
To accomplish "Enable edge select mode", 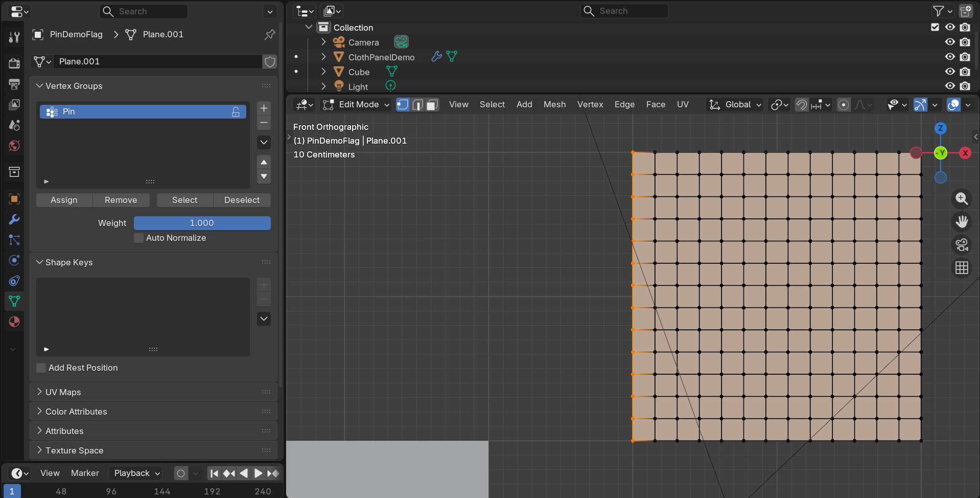I will [417, 105].
